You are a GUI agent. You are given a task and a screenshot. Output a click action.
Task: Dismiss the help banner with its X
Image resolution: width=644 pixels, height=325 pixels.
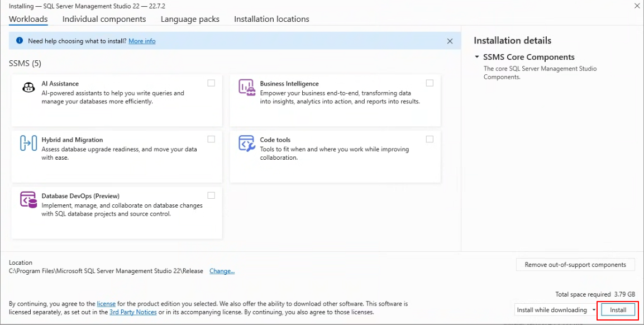(450, 41)
